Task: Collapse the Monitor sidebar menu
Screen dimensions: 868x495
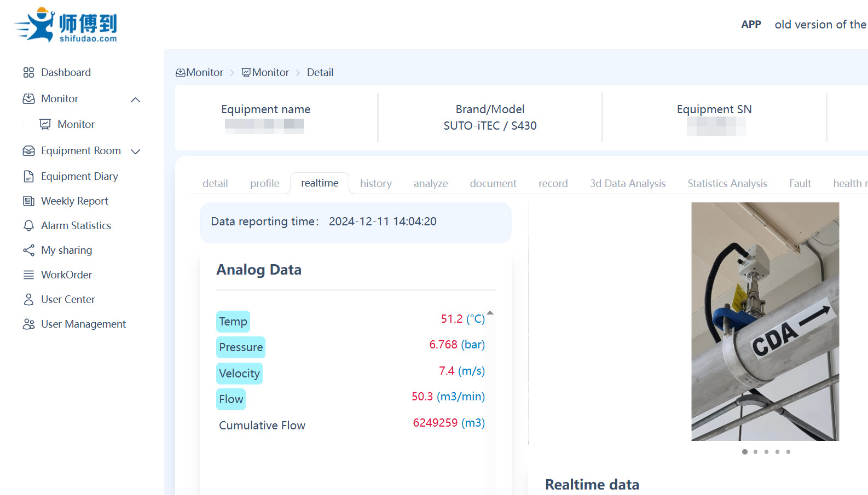Action: tap(136, 100)
